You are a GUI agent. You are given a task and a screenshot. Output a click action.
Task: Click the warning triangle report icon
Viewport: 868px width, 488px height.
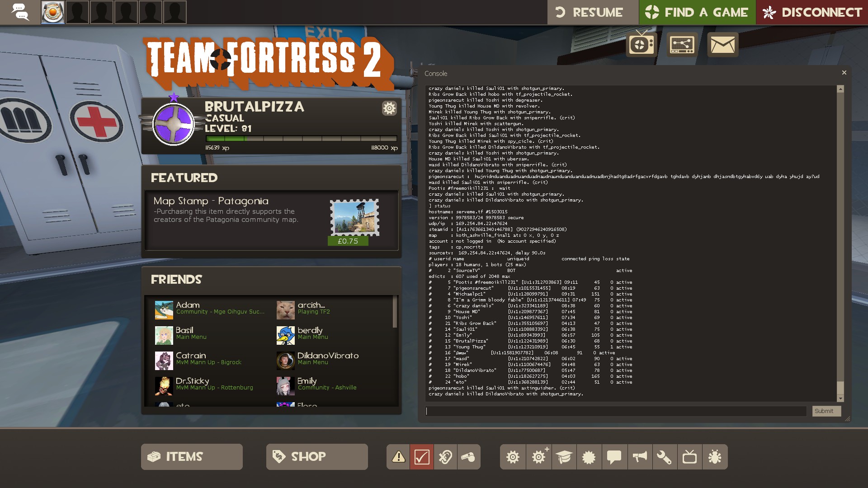tap(398, 457)
